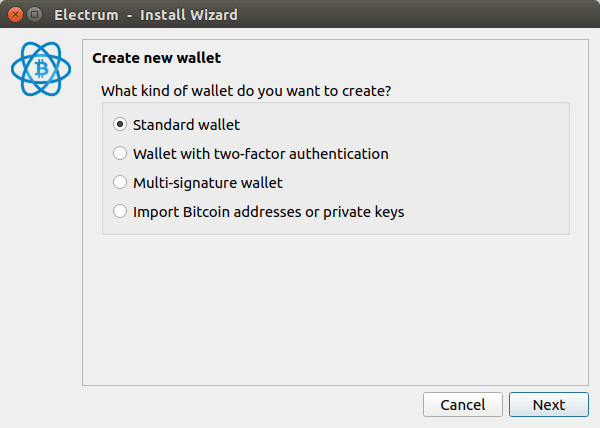Proceed with the Next button
This screenshot has height=428, width=600.
(x=548, y=405)
